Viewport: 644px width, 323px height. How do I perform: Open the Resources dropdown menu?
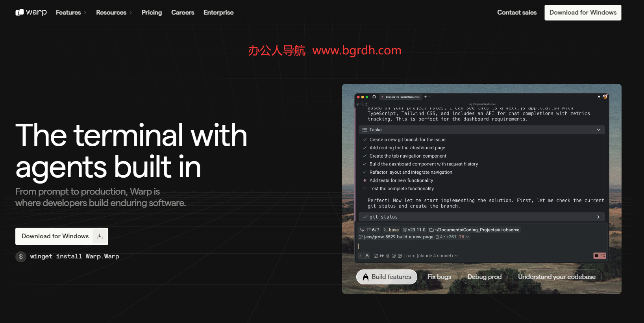click(x=114, y=13)
